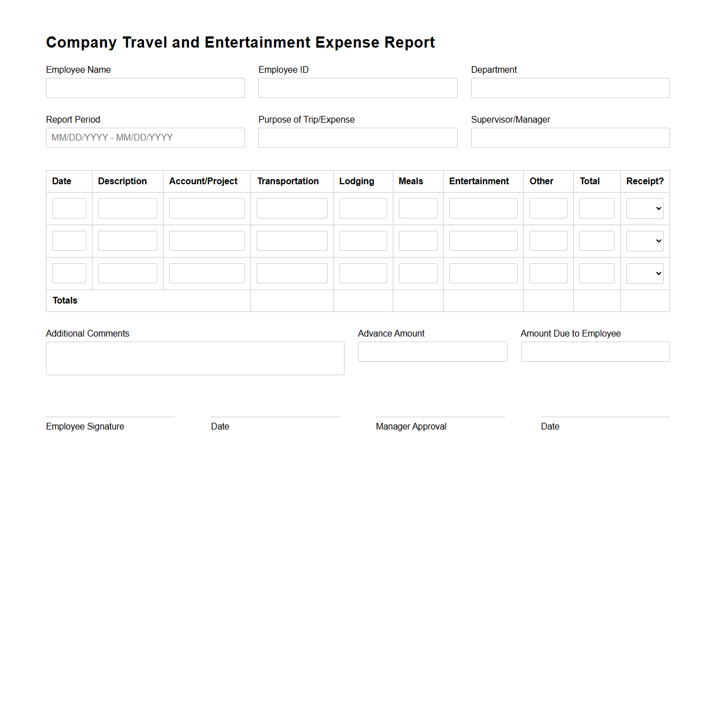Click the Description field in the second row
This screenshot has width=716, height=728.
pos(127,240)
